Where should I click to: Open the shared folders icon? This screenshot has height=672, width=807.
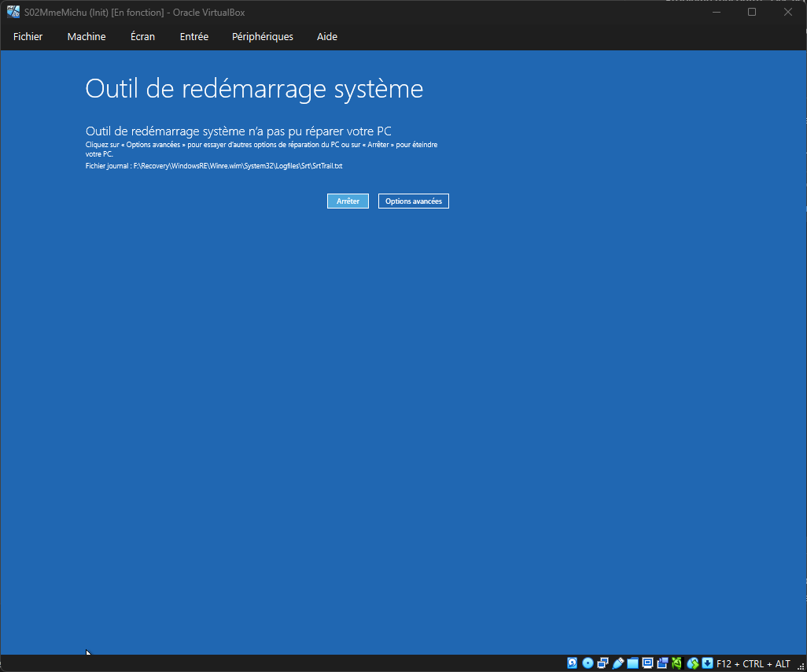pos(633,663)
